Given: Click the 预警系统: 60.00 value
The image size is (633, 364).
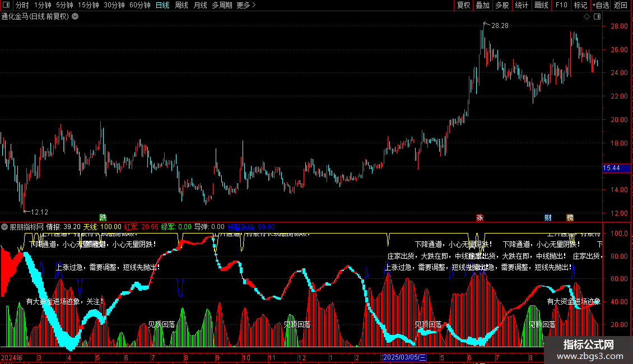Looking at the screenshot, I should point(251,227).
